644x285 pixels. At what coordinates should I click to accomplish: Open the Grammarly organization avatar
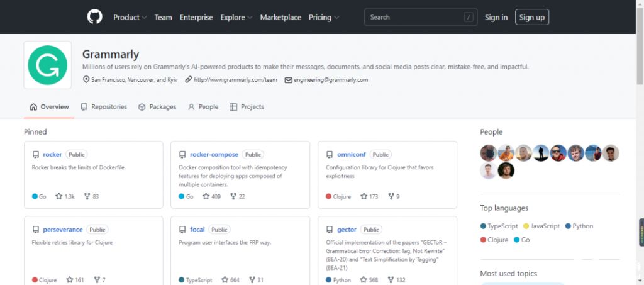tap(48, 65)
